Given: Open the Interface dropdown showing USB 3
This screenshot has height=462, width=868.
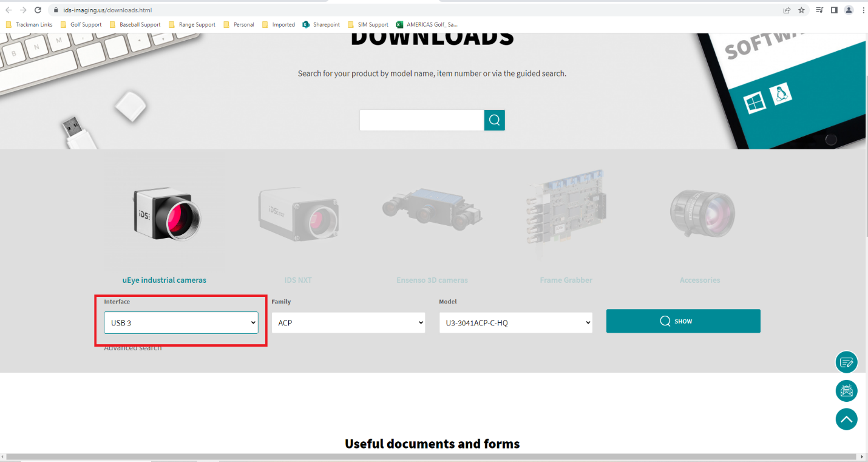Looking at the screenshot, I should 180,322.
